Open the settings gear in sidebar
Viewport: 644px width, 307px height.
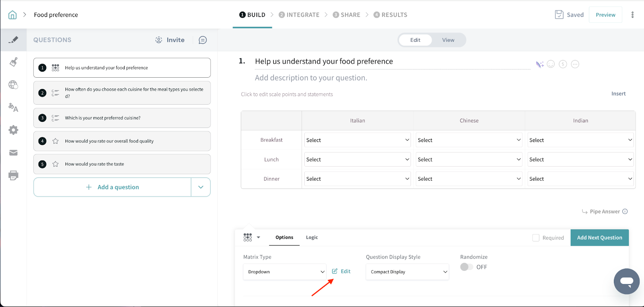pyautogui.click(x=13, y=130)
